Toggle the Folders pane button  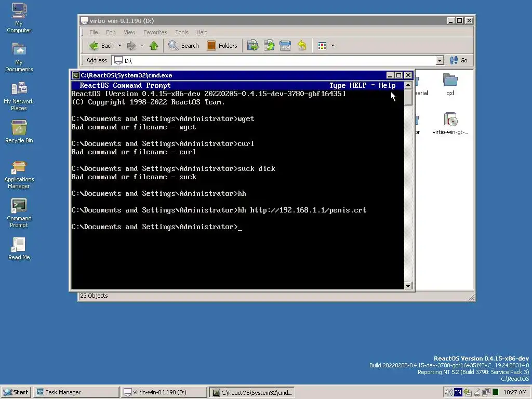tap(222, 46)
